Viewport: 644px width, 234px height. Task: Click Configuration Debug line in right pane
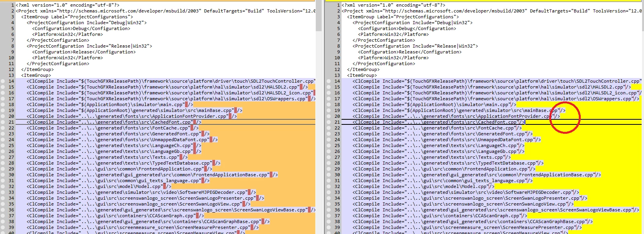coord(407,28)
